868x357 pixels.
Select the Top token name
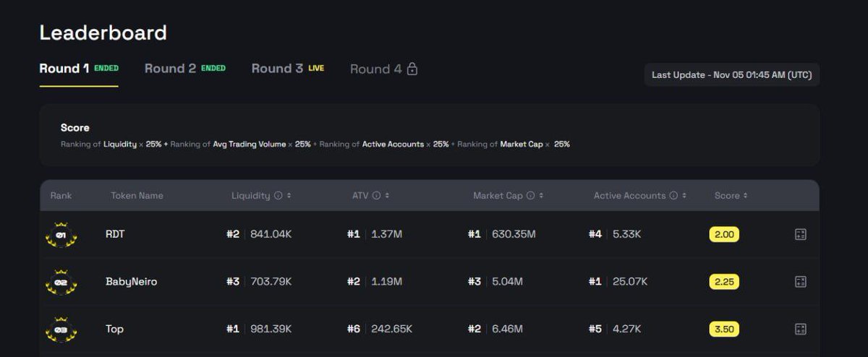click(x=114, y=329)
